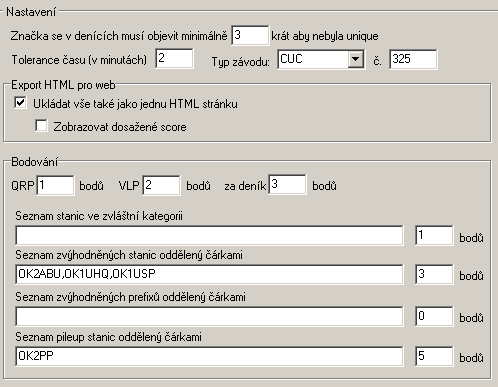Click the Seznam stanic ve zvláštní kategorii label

(99, 216)
